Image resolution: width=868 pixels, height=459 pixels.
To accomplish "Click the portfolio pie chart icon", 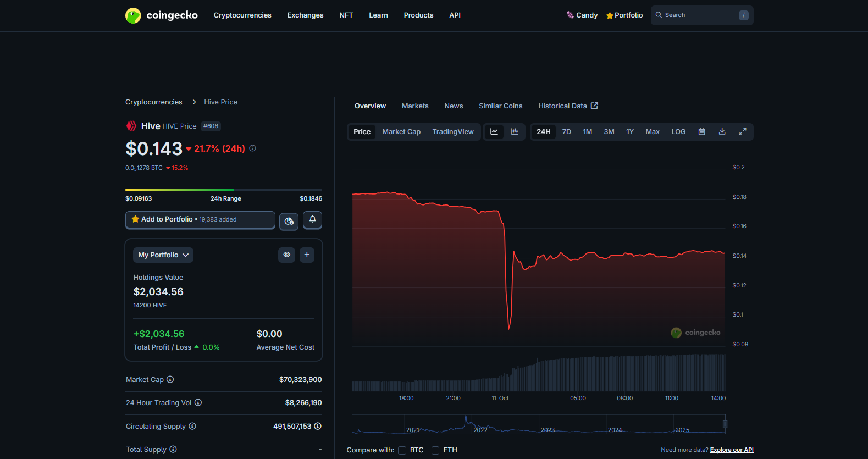I will 289,221.
